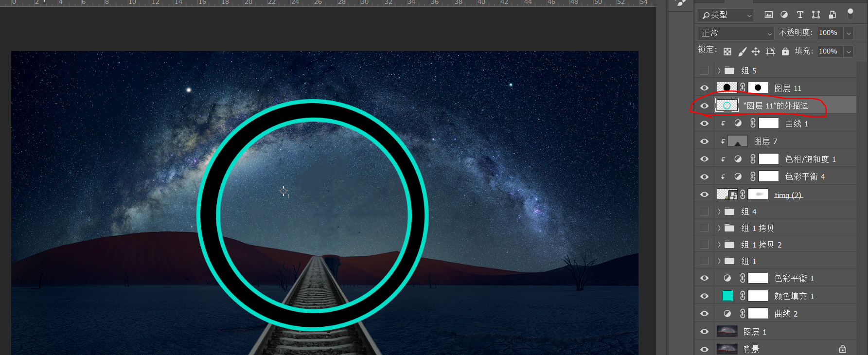868x355 pixels.
Task: Click the mask link icon on 颜色填充 1
Action: point(743,296)
